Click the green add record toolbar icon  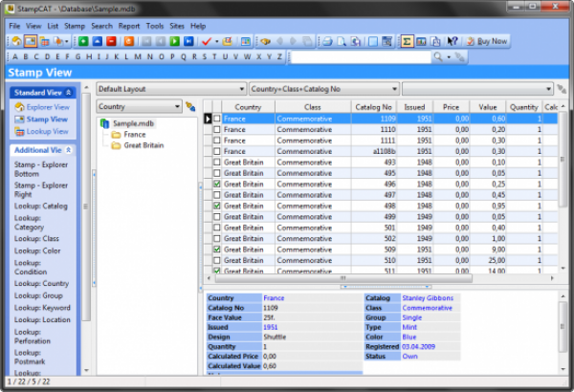(x=83, y=41)
